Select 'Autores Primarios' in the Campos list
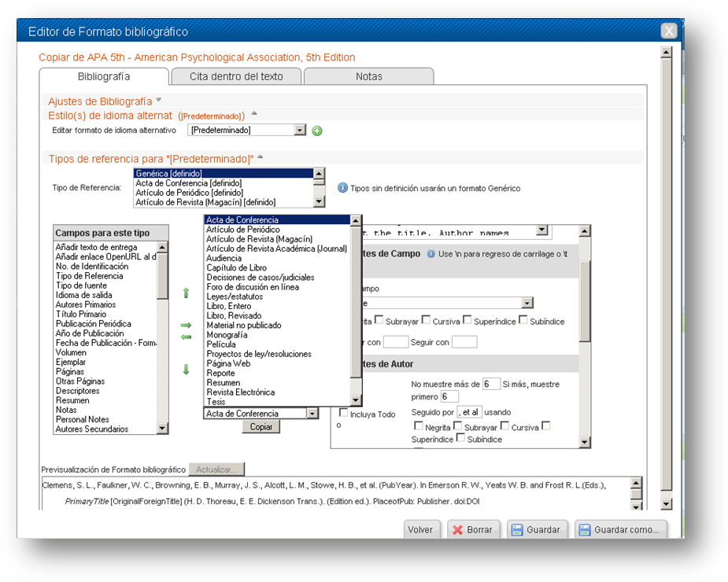The image size is (728, 582). pyautogui.click(x=106, y=304)
